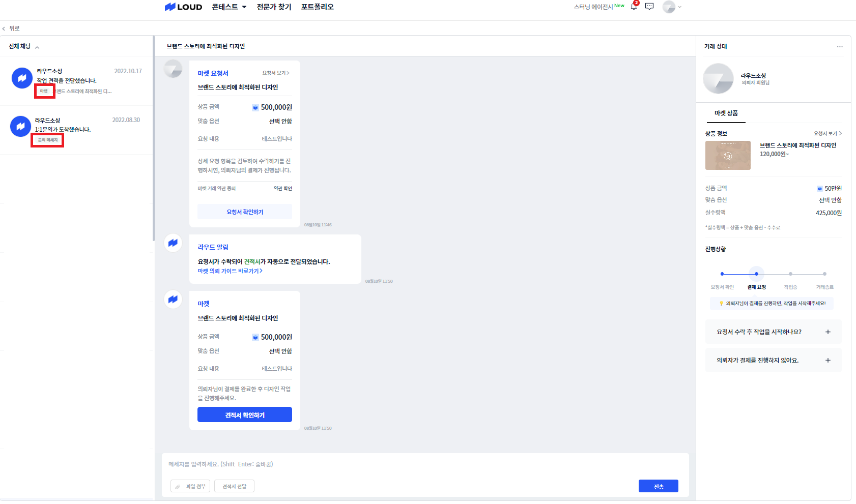Click the LOUD avatar beside 마켓 card
The height and width of the screenshot is (504, 856).
[x=173, y=299]
